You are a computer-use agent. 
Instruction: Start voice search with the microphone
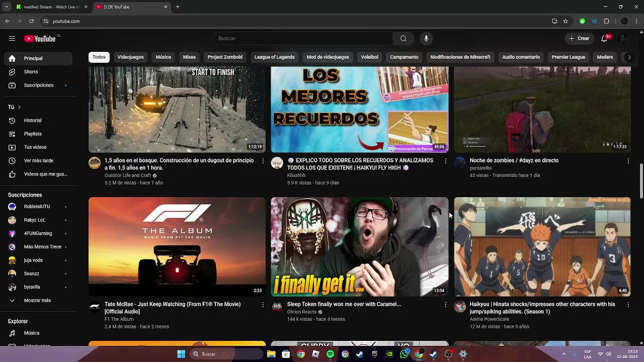coord(426,39)
